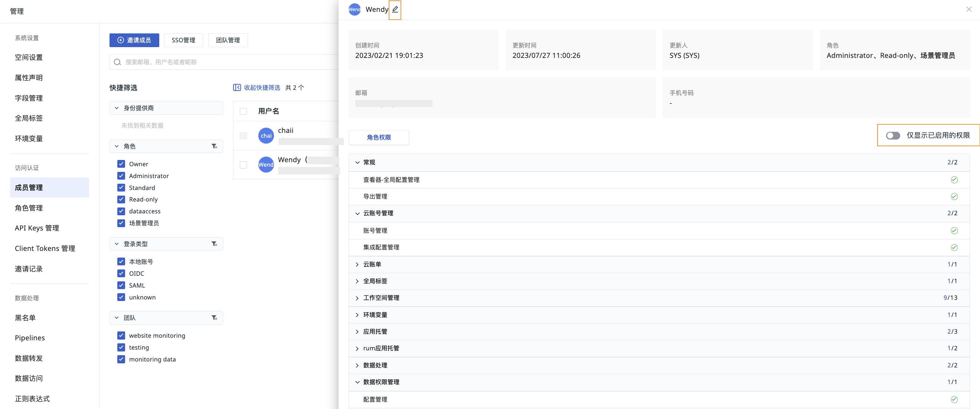Collapse the 常规 permission group
980x409 pixels.
357,163
